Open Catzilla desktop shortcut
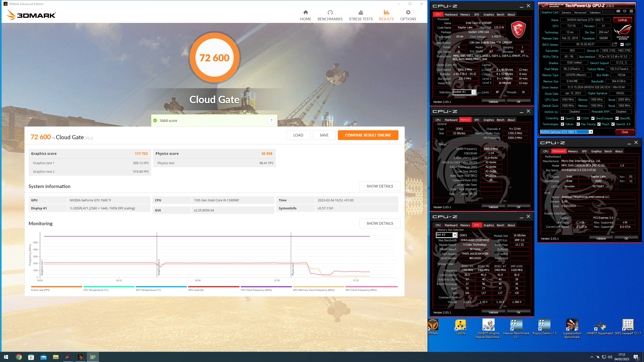 (461, 327)
